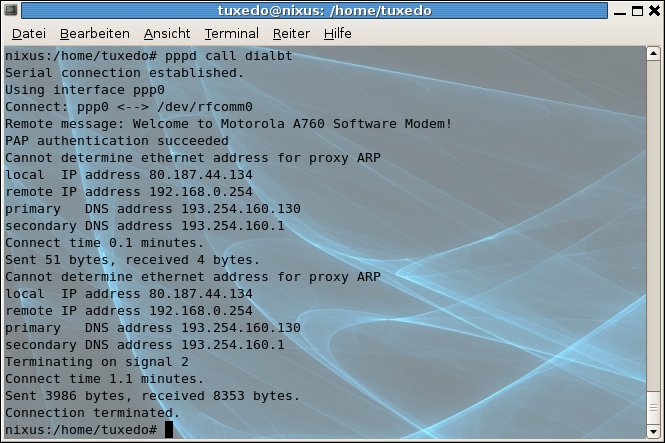Screen dimensions: 665x443
Task: Open the Bearbeiten menu
Action: pyautogui.click(x=94, y=33)
